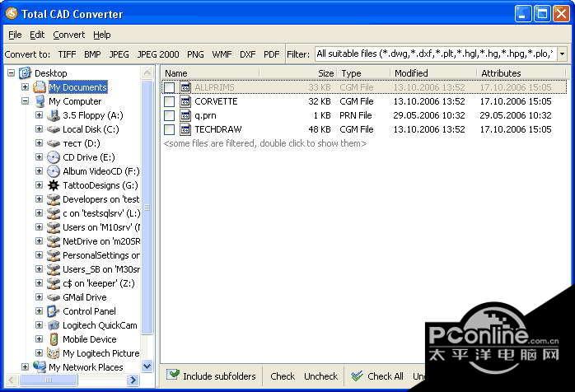Click the c$ on 'keeper' (Z:) drive icon
The image size is (575, 392).
[54, 283]
